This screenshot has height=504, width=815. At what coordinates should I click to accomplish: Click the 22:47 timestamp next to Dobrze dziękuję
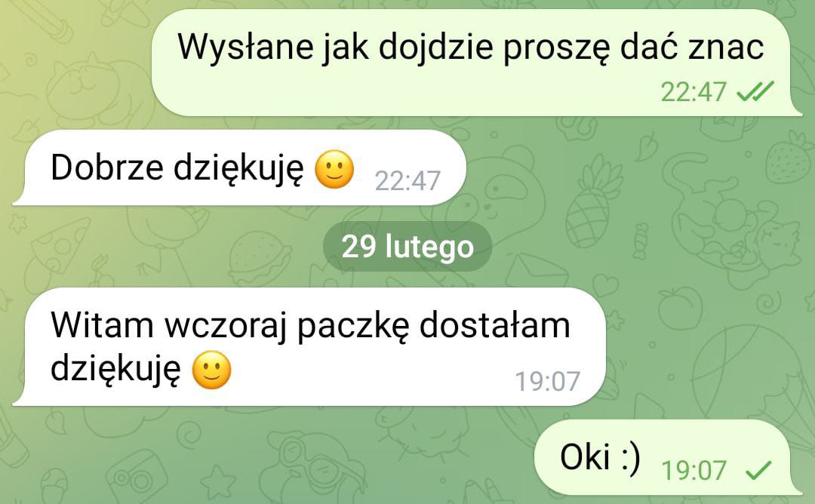pyautogui.click(x=407, y=181)
